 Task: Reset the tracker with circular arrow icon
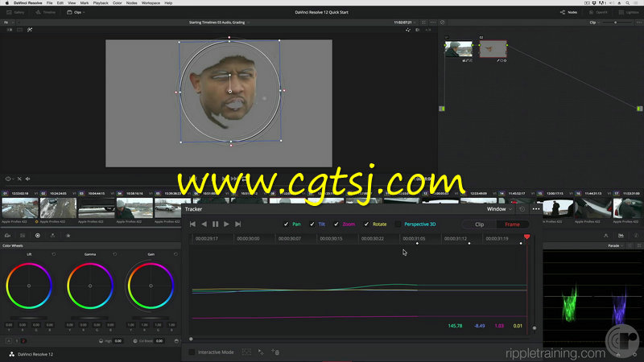pyautogui.click(x=522, y=209)
